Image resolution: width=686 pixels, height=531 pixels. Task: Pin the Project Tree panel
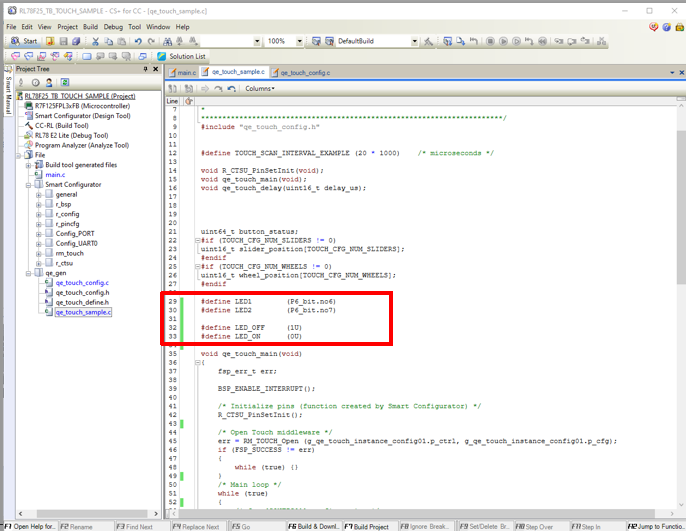pos(145,69)
